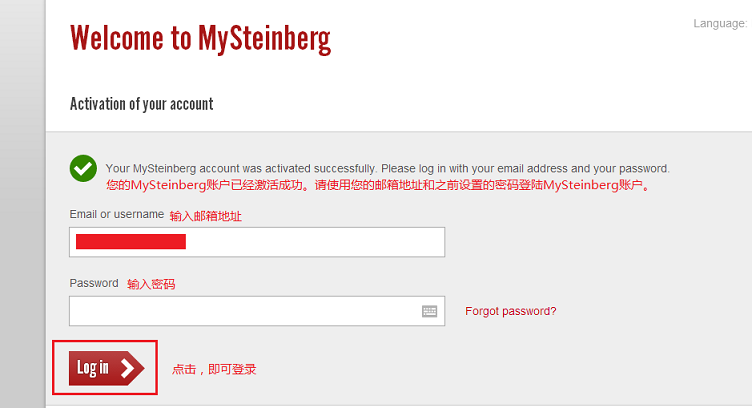Click the Password field label
Image resolution: width=752 pixels, height=408 pixels.
(x=94, y=283)
